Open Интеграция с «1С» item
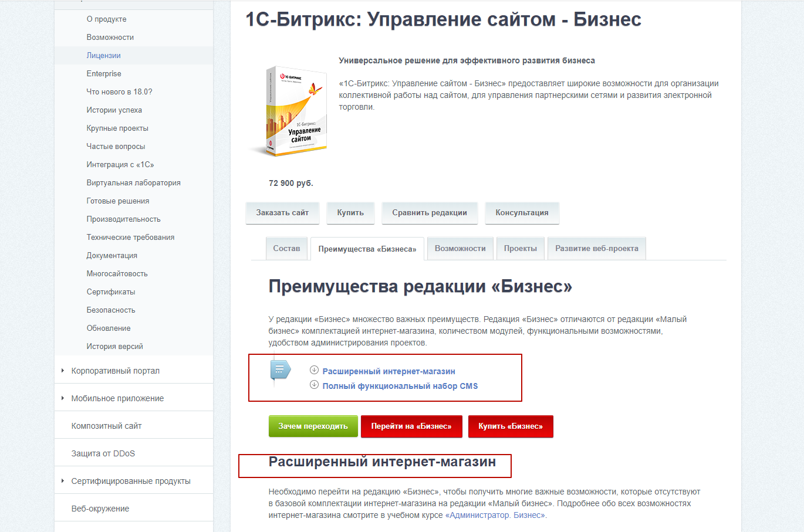The width and height of the screenshot is (804, 532). click(120, 164)
